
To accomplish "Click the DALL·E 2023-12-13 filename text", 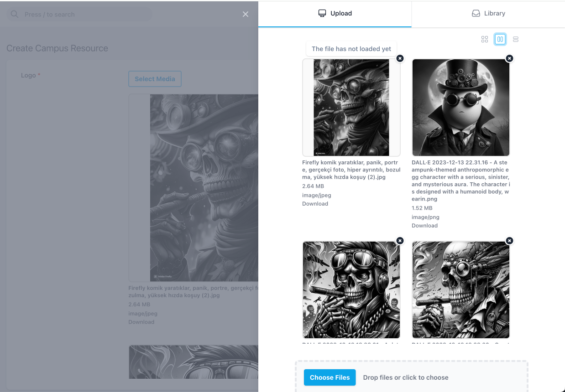I will 461,181.
